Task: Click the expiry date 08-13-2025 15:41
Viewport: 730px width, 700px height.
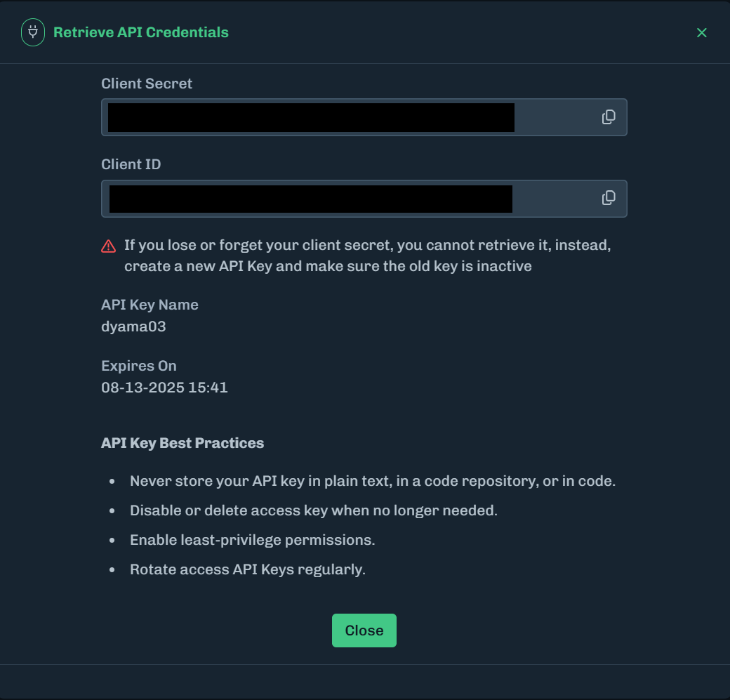Action: [x=164, y=388]
